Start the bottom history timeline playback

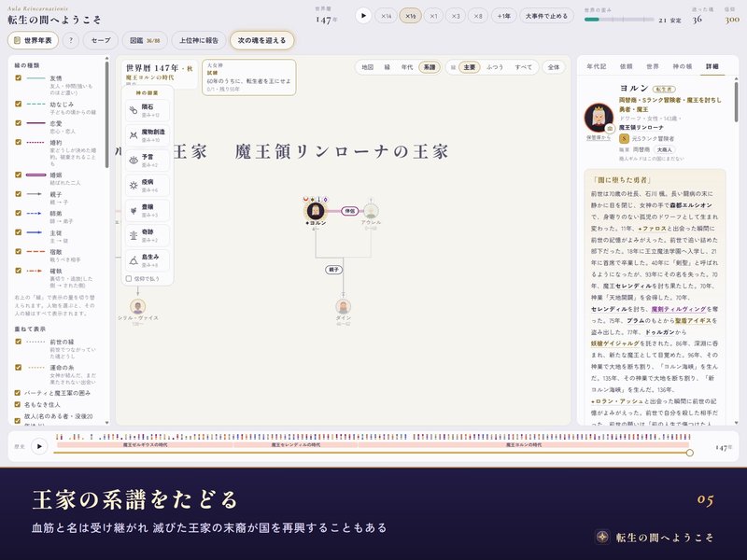point(39,446)
